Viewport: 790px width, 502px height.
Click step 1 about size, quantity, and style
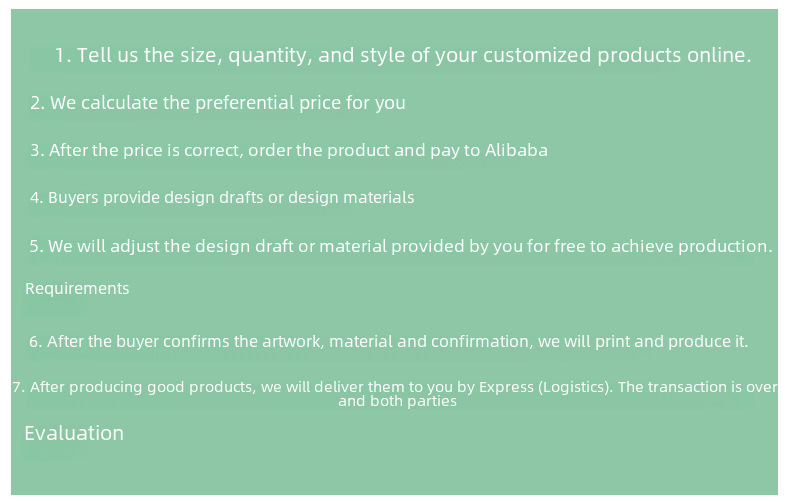tap(402, 55)
